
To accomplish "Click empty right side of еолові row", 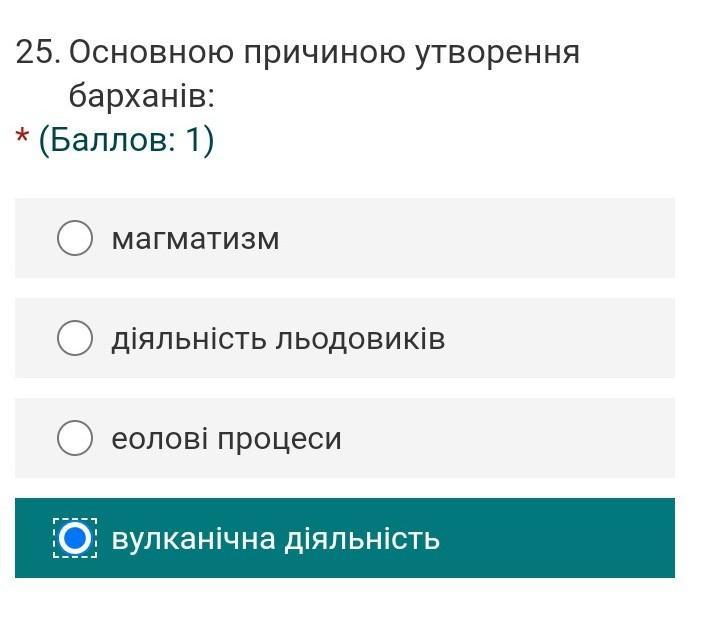I will (x=508, y=438).
